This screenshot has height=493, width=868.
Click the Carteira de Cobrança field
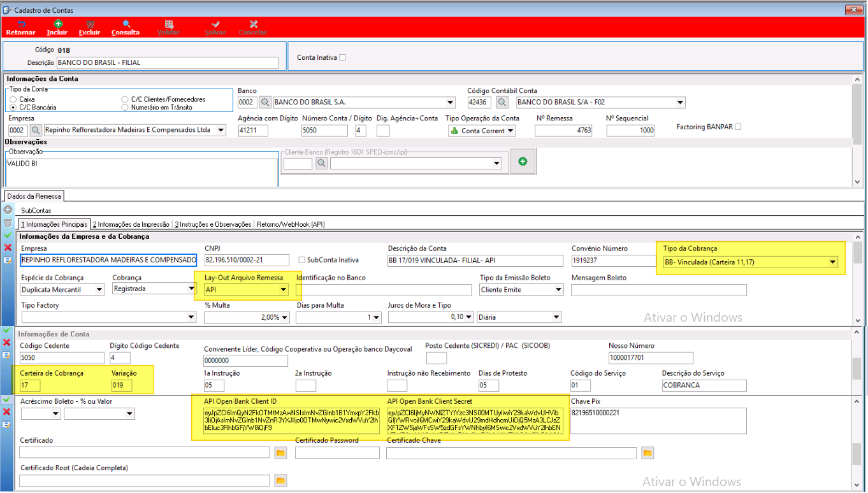coord(31,385)
